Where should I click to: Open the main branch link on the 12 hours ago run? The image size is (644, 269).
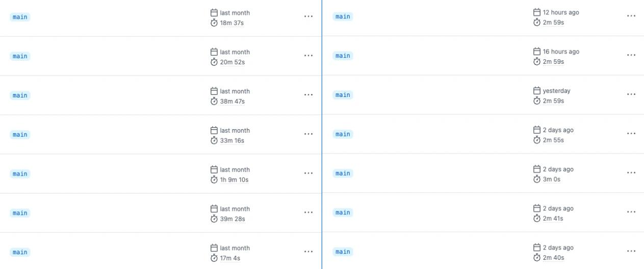pos(343,16)
